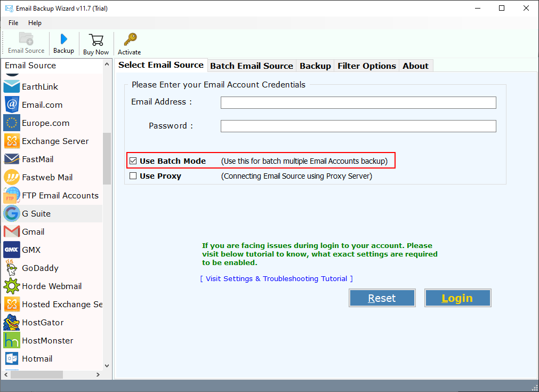Image resolution: width=539 pixels, height=392 pixels.
Task: Open the Filter Options tab
Action: point(367,66)
